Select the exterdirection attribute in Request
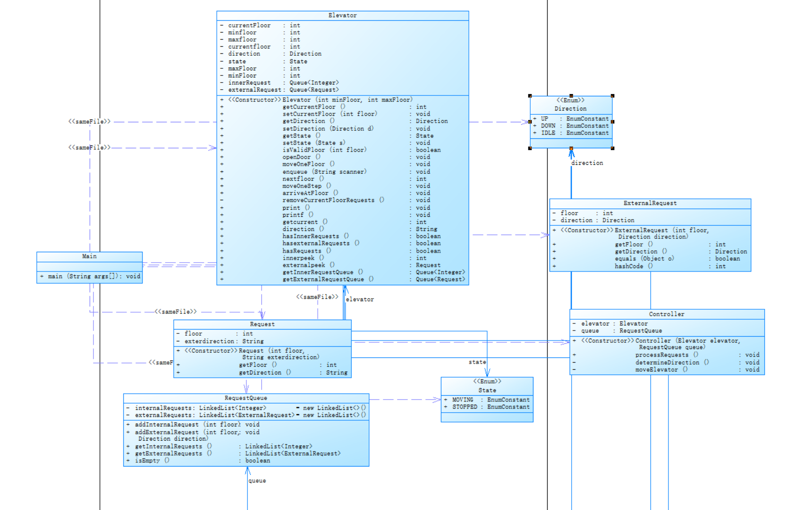The width and height of the screenshot is (812, 510). 220,341
